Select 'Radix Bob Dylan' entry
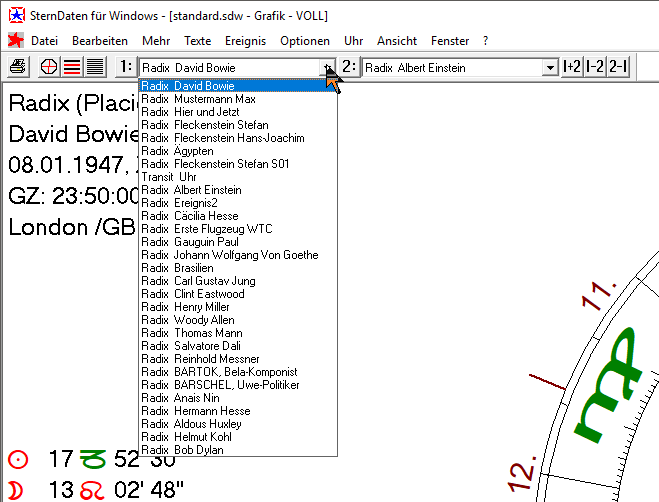Image resolution: width=659 pixels, height=502 pixels. tap(238, 450)
